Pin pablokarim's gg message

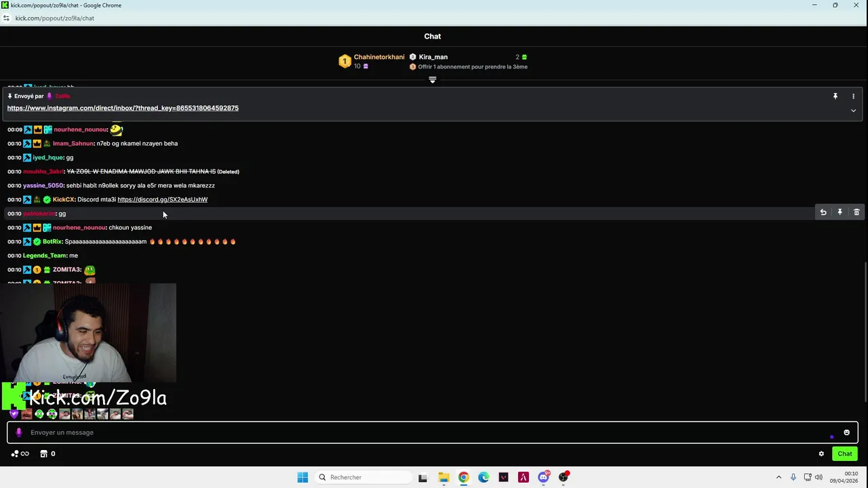pos(840,213)
